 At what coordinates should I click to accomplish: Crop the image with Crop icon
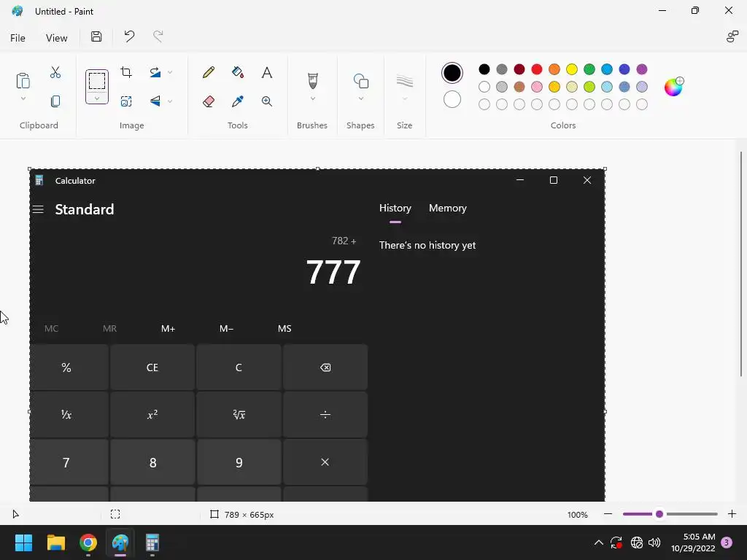[x=126, y=72]
